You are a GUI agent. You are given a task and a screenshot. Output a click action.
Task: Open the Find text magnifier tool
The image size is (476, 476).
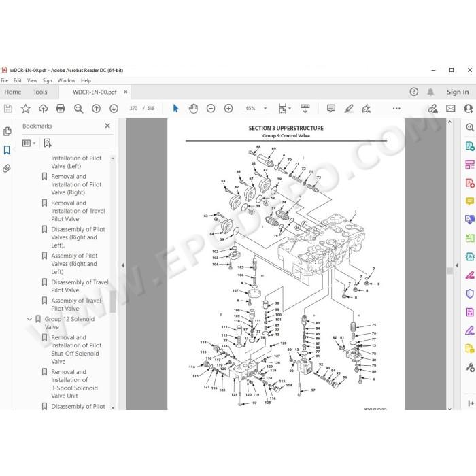[x=79, y=108]
